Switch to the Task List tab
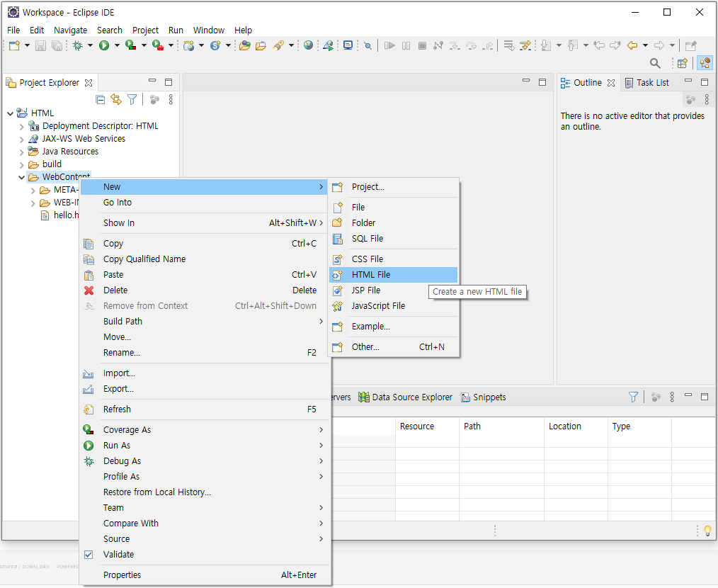Image resolution: width=718 pixels, height=588 pixels. pos(647,83)
